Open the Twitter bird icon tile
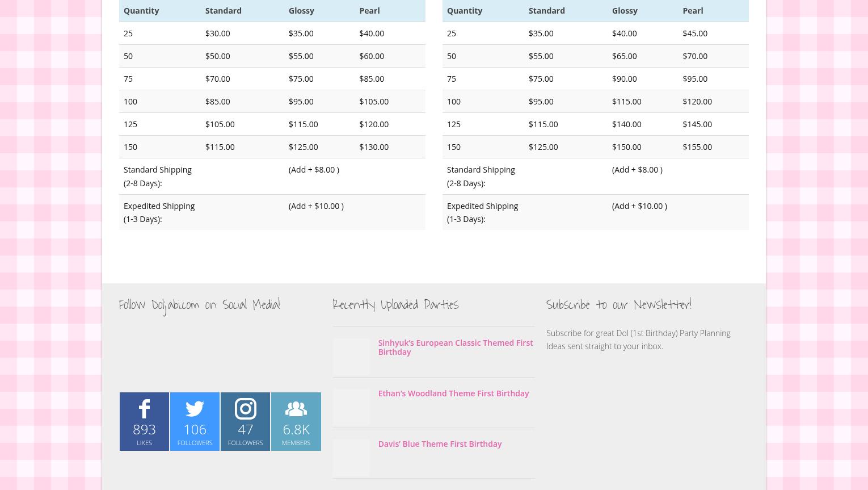This screenshot has height=490, width=868. [x=195, y=409]
